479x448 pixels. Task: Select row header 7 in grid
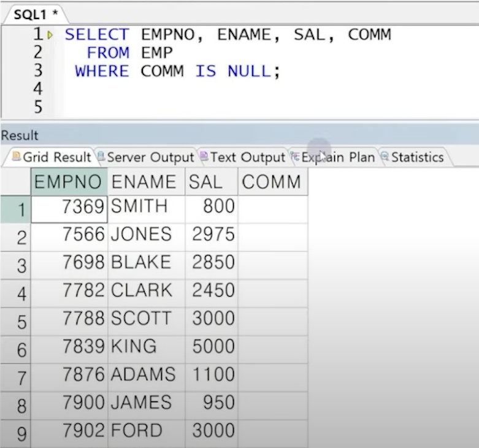pyautogui.click(x=15, y=378)
